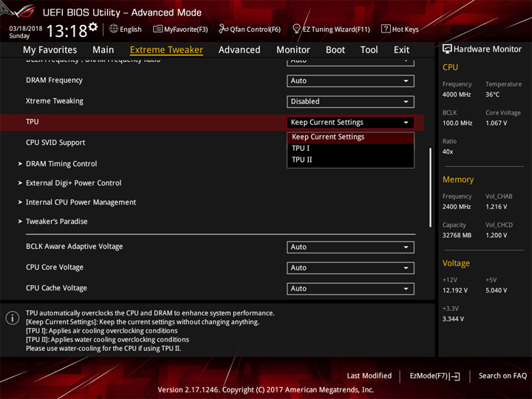
Task: Click the 03/18/2018 date text
Action: click(25, 29)
